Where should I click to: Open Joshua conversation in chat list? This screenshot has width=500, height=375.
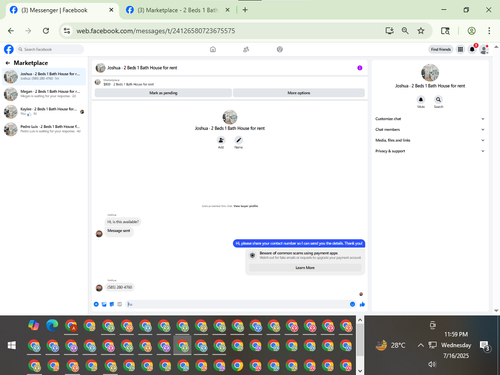[x=44, y=76]
